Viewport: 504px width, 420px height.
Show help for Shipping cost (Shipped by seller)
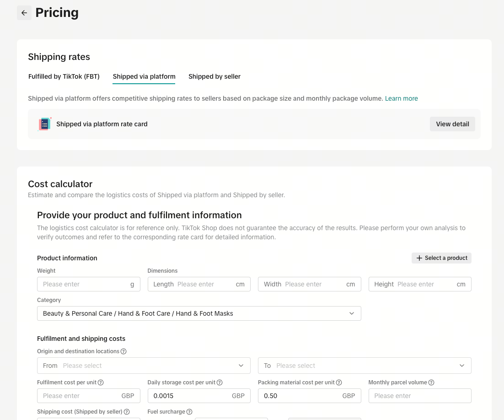127,412
